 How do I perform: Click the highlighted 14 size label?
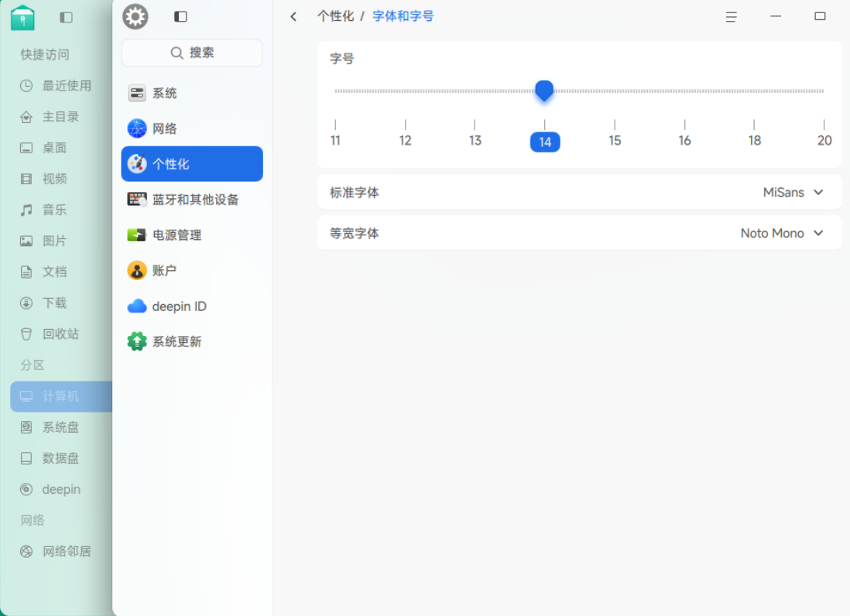545,142
